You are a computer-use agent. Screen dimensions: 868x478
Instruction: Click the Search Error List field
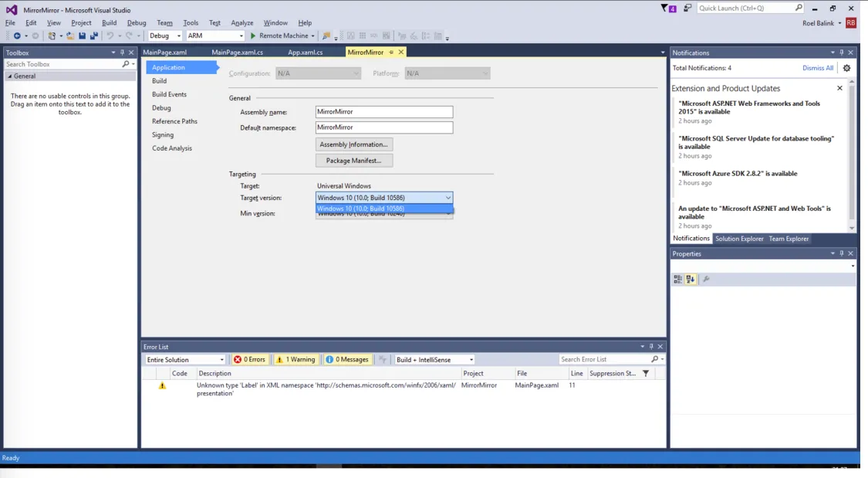pos(604,360)
